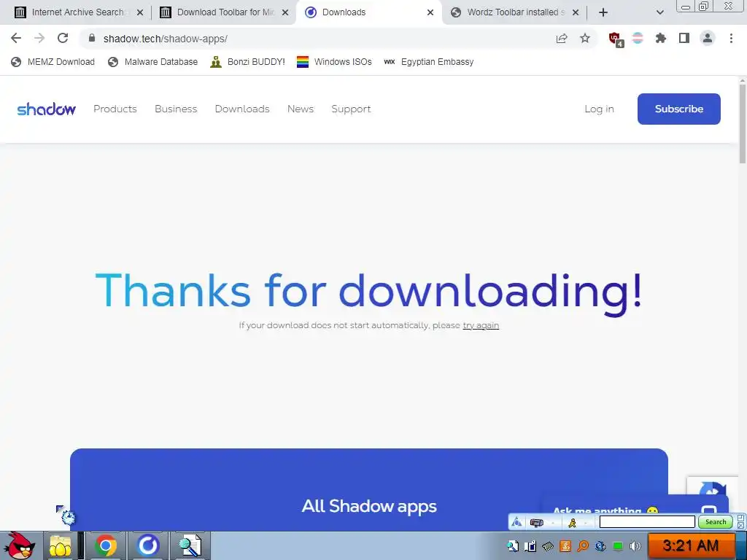
Task: Open the uBlock Origin extension
Action: click(x=615, y=39)
